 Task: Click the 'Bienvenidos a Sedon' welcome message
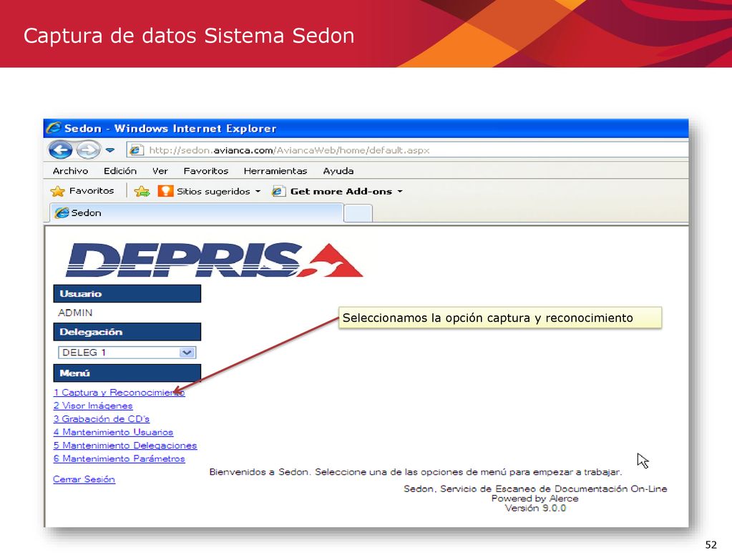pyautogui.click(x=416, y=472)
